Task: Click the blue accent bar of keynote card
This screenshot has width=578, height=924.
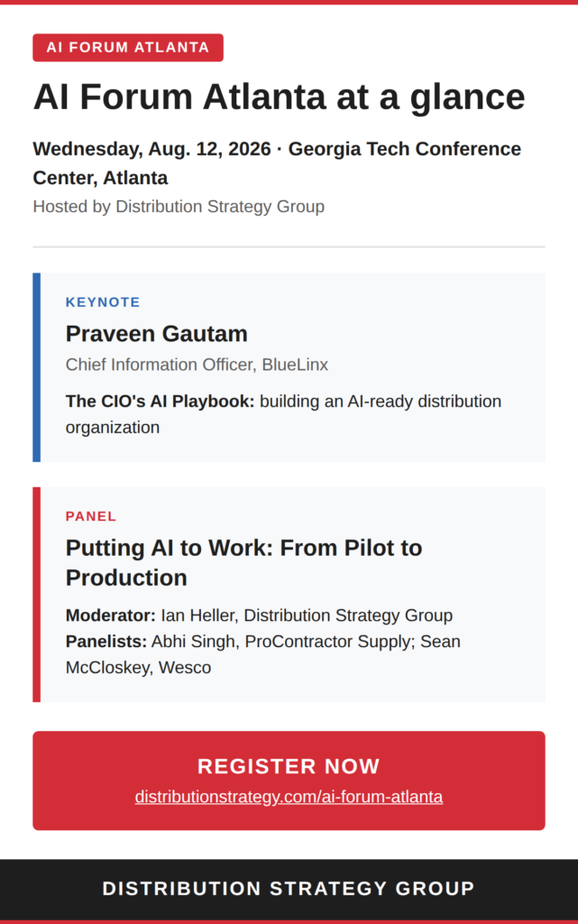Action: [36, 367]
